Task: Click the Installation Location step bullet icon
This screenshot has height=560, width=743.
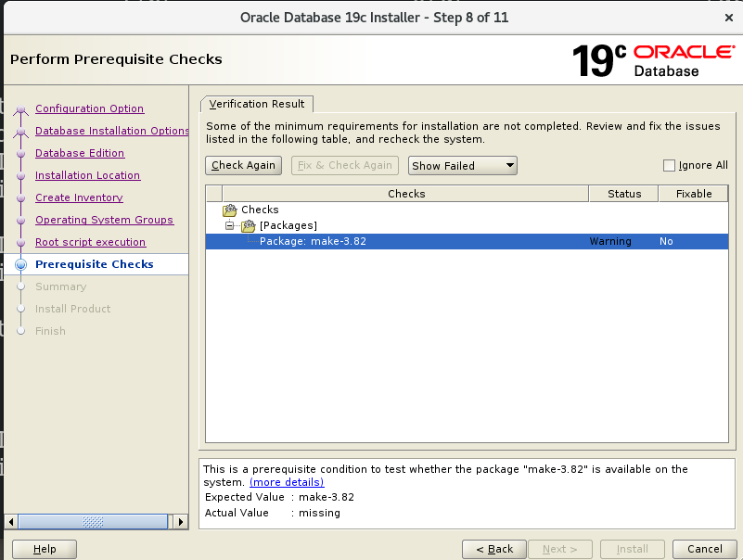Action: 20,176
